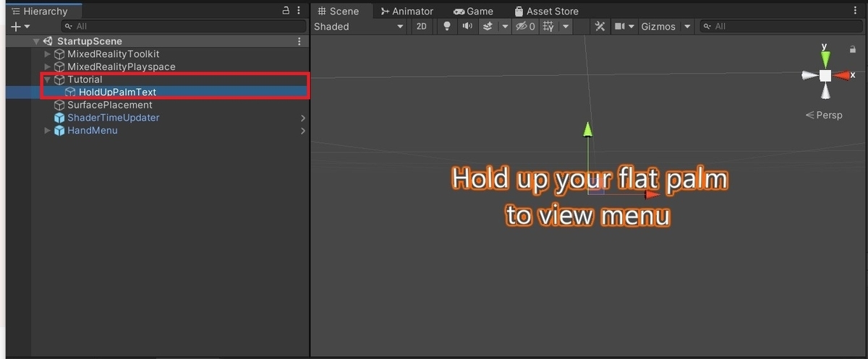Viewport: 868px width, 359px height.
Task: Toggle 2D view mode
Action: pos(422,27)
